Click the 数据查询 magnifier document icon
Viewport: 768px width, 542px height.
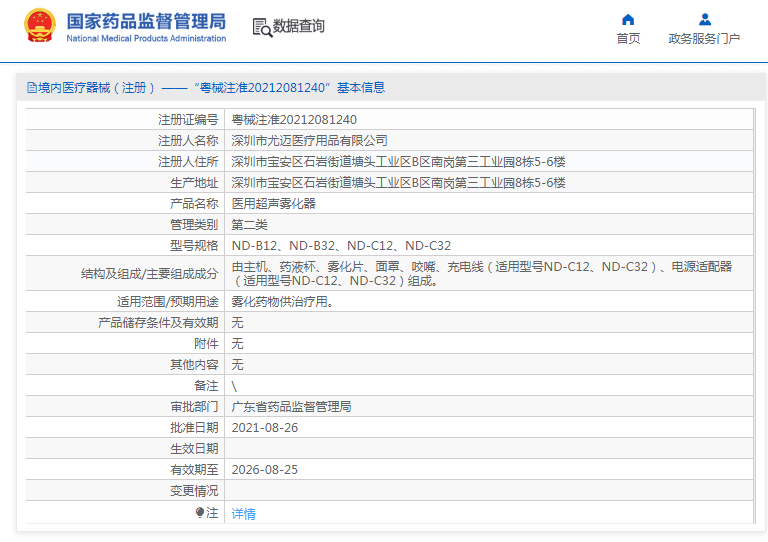pos(262,27)
